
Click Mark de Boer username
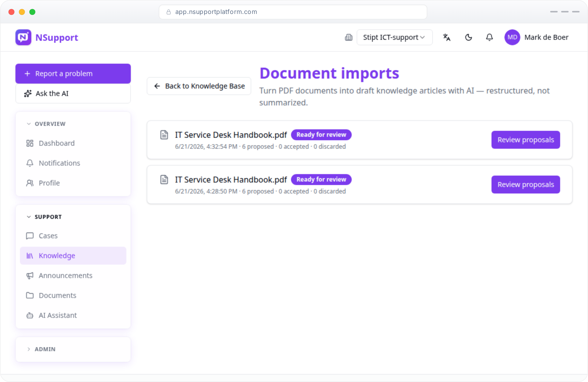tap(546, 37)
